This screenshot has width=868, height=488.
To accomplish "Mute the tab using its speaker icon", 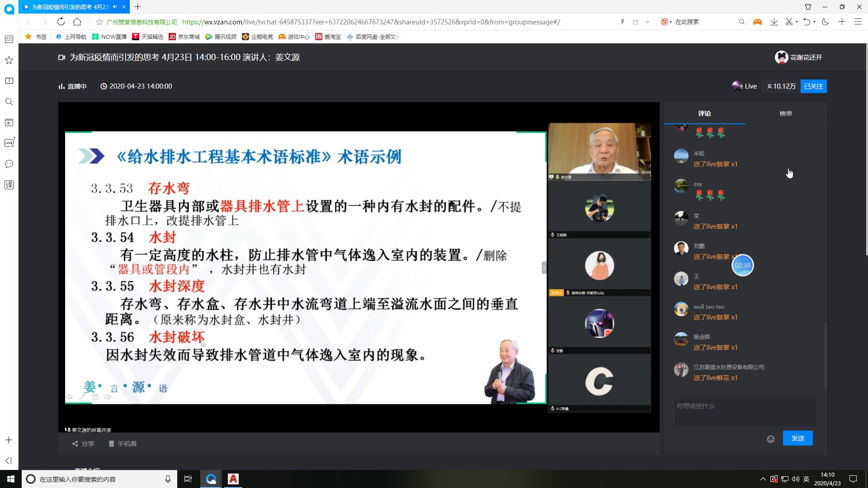I will point(115,7).
